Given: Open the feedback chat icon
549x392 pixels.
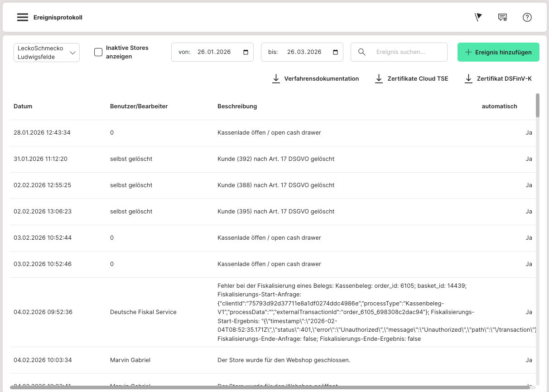Looking at the screenshot, I should point(502,17).
